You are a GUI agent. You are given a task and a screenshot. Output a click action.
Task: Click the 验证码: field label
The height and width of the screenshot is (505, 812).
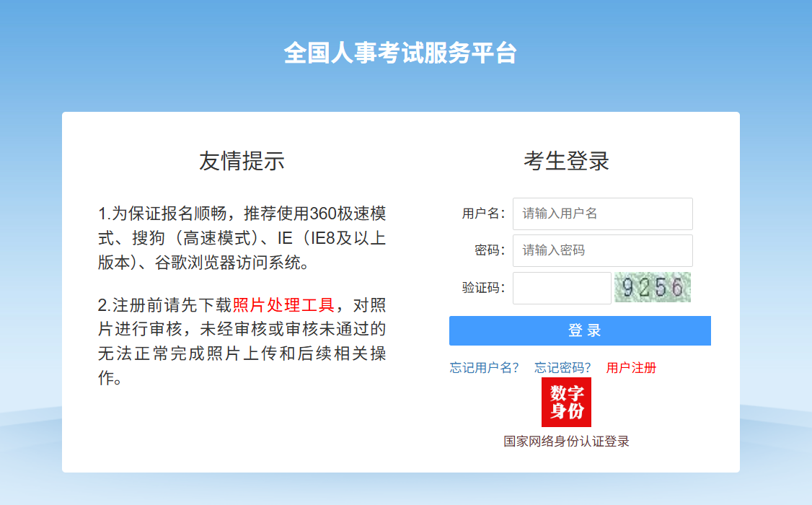click(483, 288)
